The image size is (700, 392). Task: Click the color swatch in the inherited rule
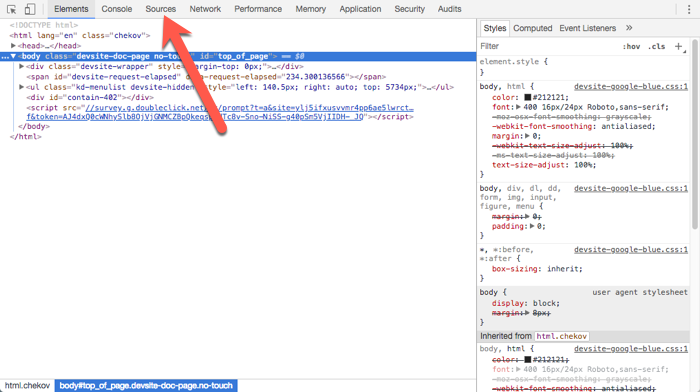527,359
